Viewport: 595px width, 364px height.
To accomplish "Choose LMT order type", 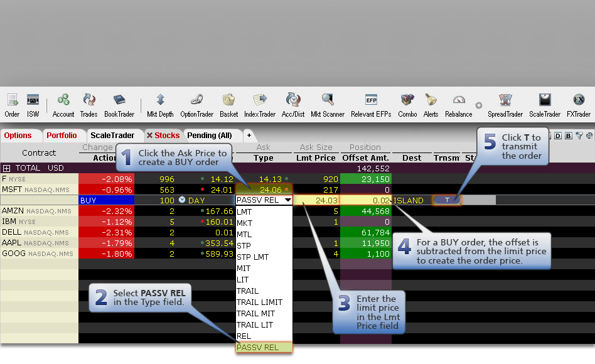I will point(264,211).
